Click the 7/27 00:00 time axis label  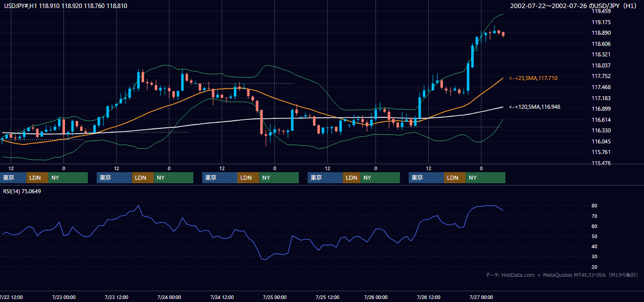(481, 297)
